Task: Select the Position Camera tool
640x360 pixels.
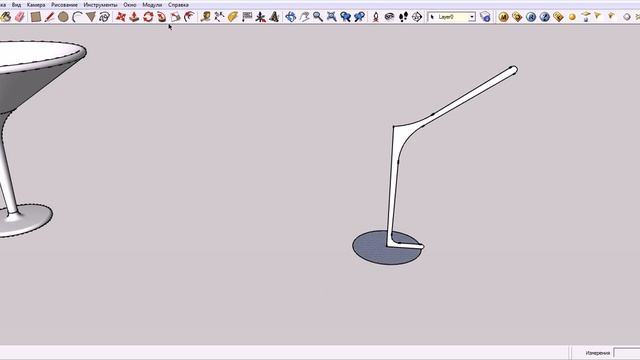Action: (x=376, y=17)
